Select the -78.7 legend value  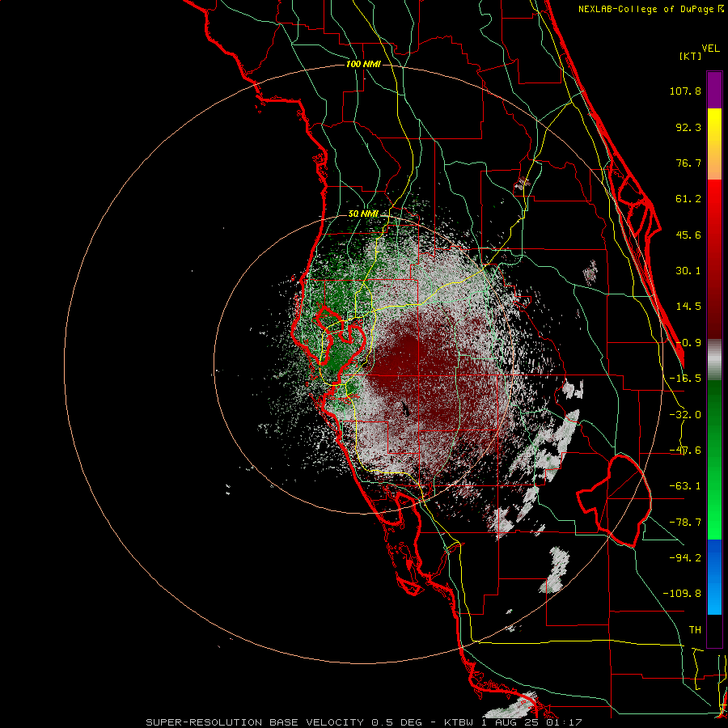click(x=685, y=523)
